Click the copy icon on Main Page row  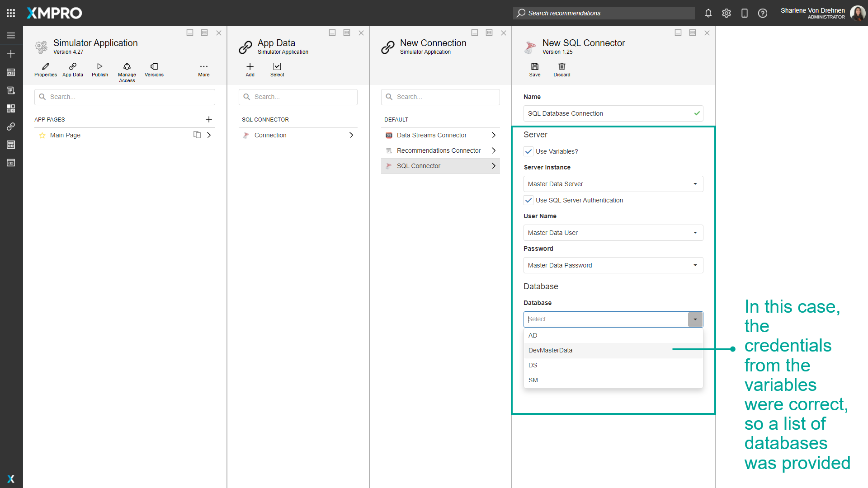click(197, 135)
